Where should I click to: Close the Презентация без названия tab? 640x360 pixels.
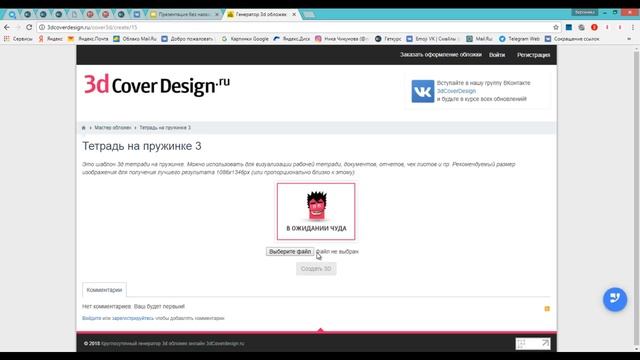[x=217, y=14]
